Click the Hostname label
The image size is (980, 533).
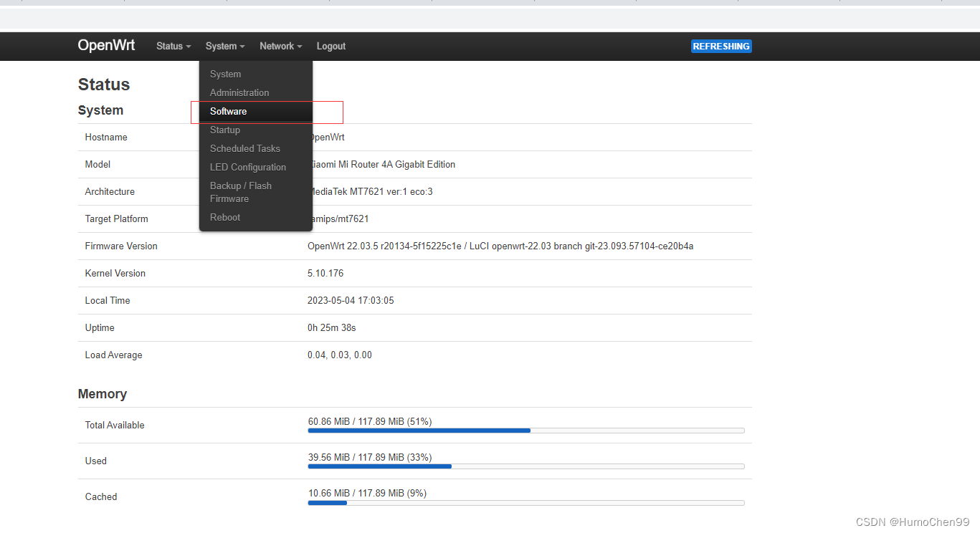pyautogui.click(x=106, y=137)
